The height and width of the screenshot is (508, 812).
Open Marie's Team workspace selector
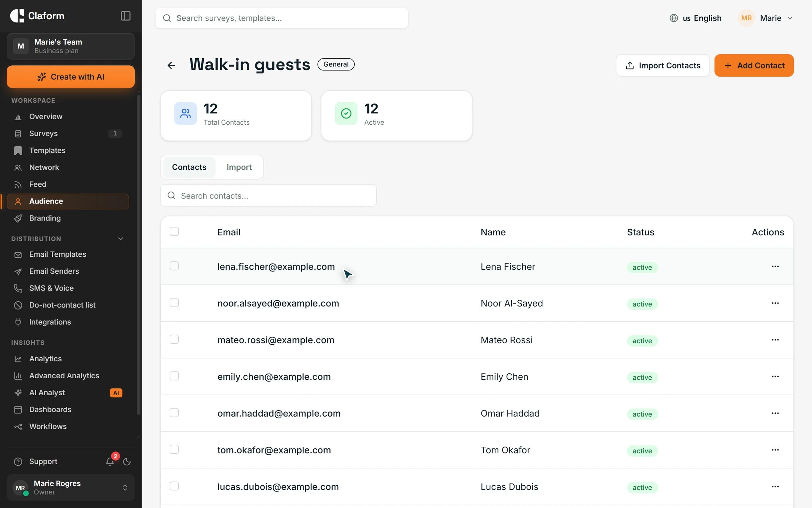[x=71, y=46]
